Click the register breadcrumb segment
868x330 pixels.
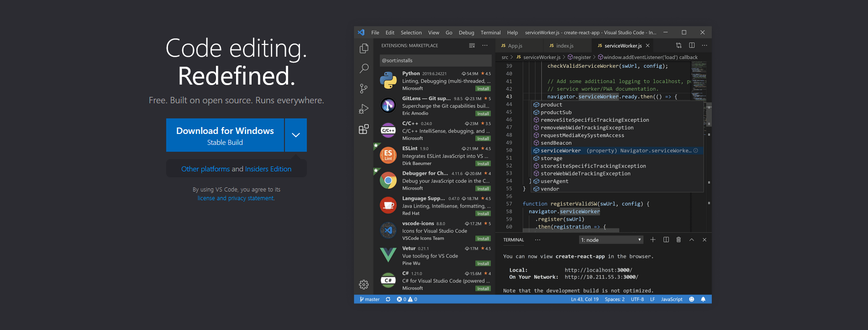coord(579,57)
